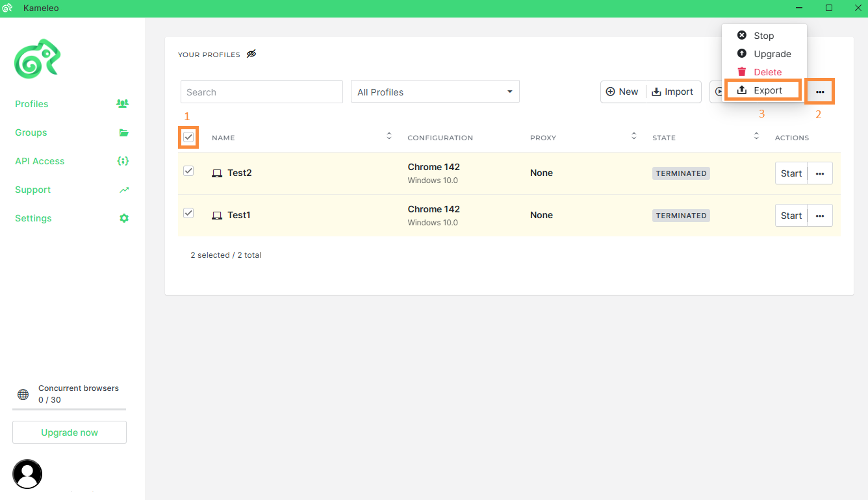Click the Test2 profile name
Viewport: 868px width, 500px height.
click(240, 173)
